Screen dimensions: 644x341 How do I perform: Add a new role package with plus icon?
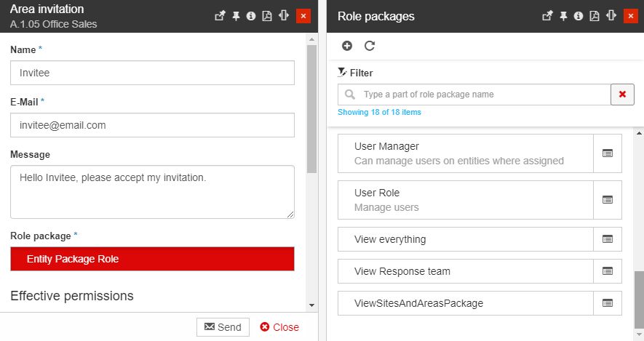point(347,46)
